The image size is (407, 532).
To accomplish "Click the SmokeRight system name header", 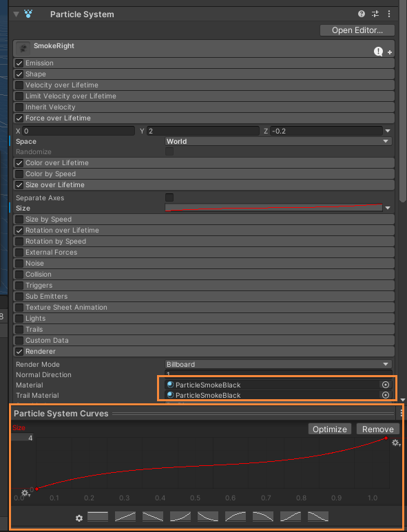I will point(204,48).
